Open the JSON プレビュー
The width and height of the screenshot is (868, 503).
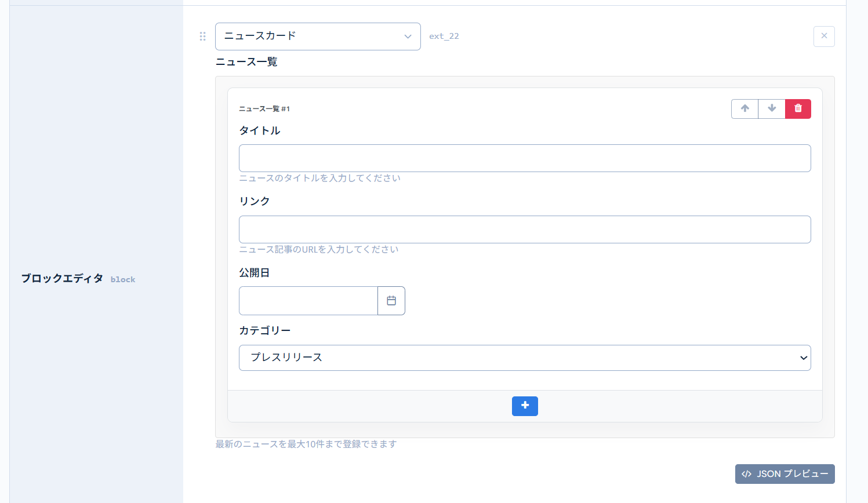(785, 473)
